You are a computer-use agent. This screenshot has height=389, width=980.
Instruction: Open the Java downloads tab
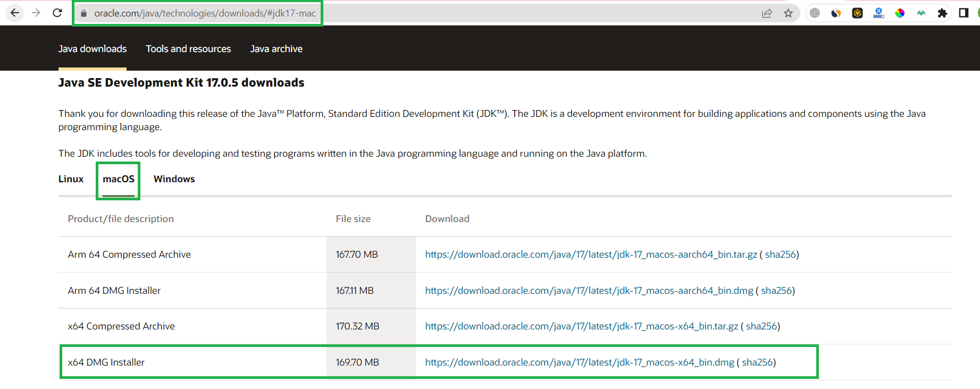pos(93,49)
